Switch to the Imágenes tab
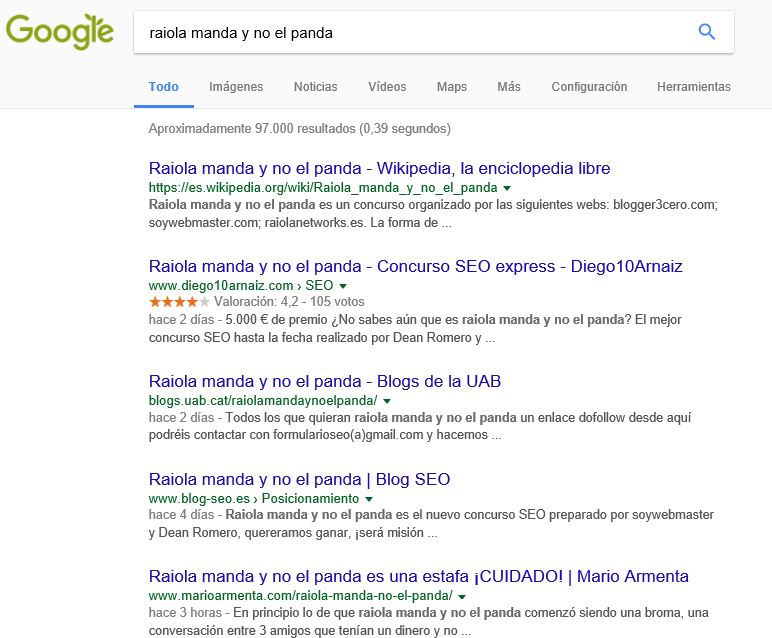 pyautogui.click(x=236, y=87)
